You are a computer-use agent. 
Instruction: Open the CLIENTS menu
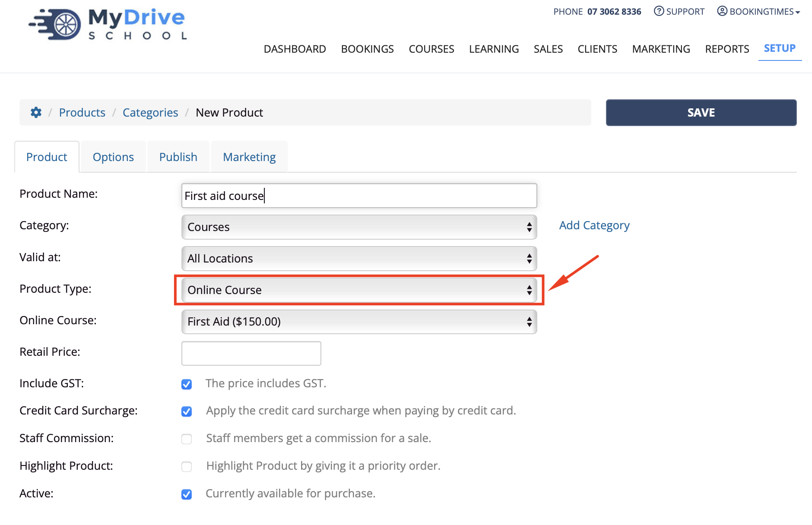coord(597,49)
